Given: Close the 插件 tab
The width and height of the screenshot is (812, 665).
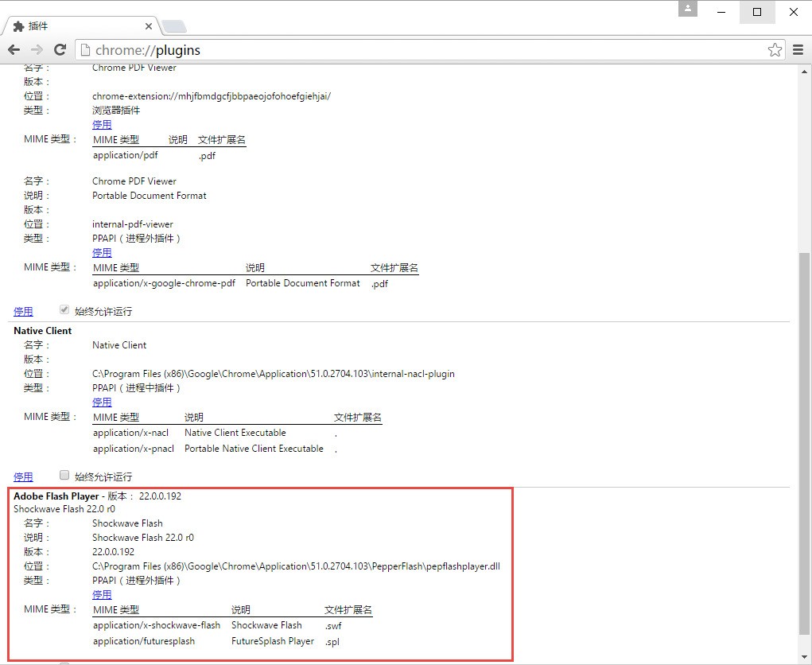Looking at the screenshot, I should click(x=149, y=26).
